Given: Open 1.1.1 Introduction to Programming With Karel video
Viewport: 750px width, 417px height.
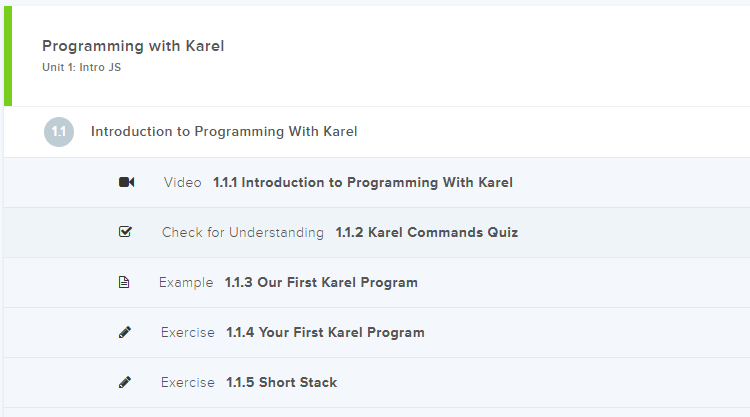Looking at the screenshot, I should click(x=362, y=182).
